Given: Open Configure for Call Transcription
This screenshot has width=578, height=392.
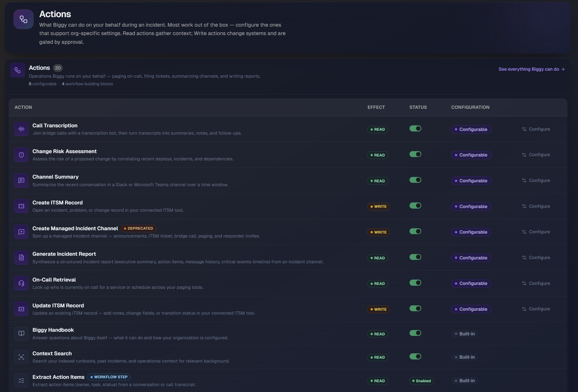Looking at the screenshot, I should (536, 129).
